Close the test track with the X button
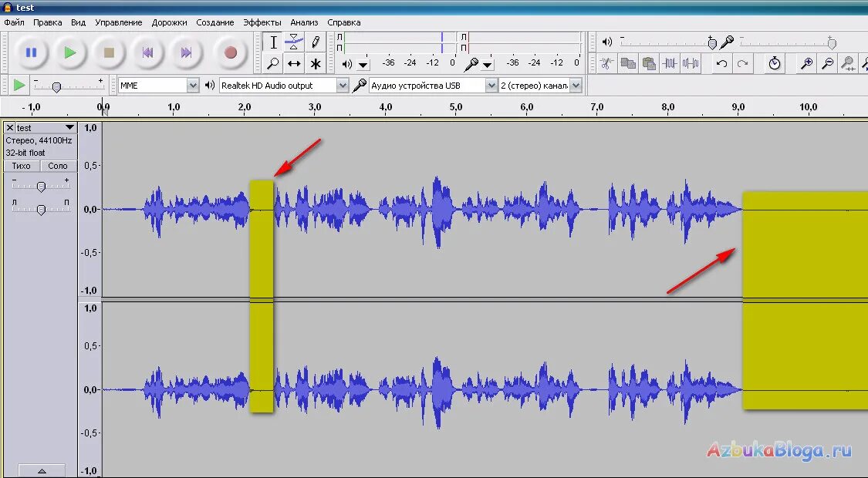The image size is (868, 478). (x=9, y=128)
